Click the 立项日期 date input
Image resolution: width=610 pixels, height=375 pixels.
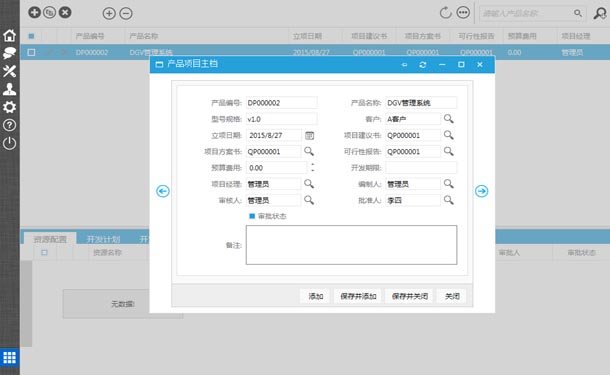click(274, 135)
